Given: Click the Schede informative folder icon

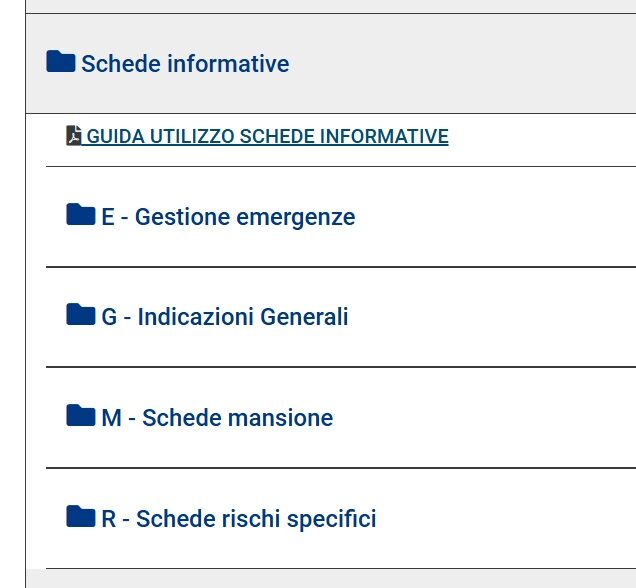Looking at the screenshot, I should tap(61, 62).
